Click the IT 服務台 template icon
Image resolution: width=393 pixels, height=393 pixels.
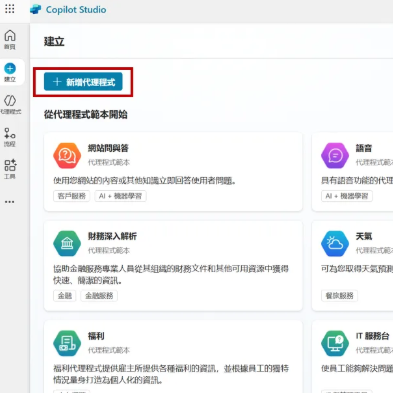tap(335, 343)
